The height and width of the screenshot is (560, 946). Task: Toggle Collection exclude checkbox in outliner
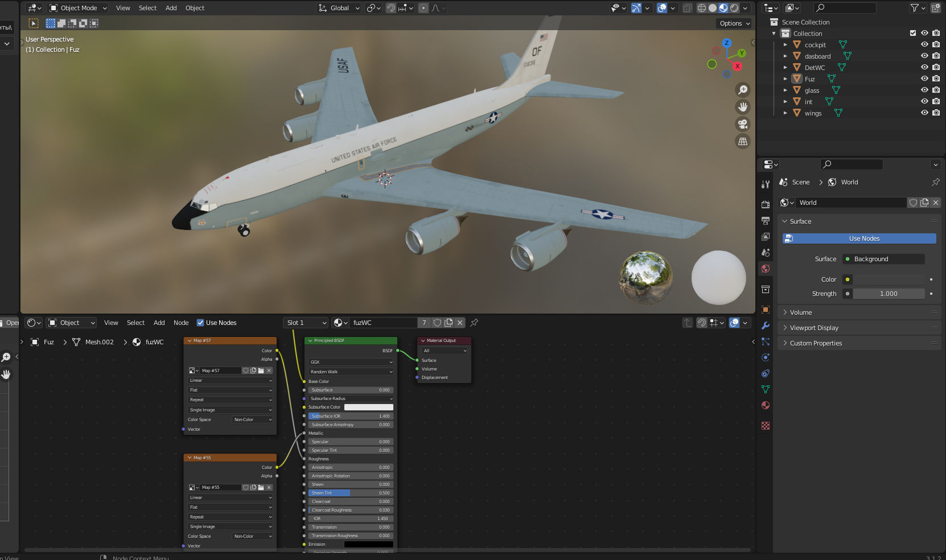pos(913,34)
